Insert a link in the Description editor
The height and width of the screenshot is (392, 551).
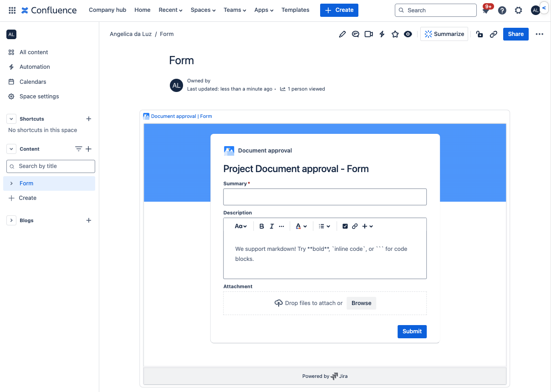pyautogui.click(x=355, y=226)
